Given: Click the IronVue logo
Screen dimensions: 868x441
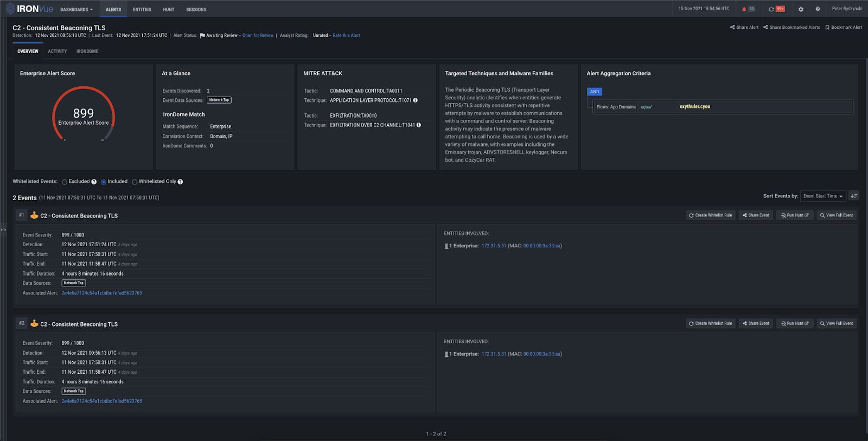Looking at the screenshot, I should pos(30,9).
